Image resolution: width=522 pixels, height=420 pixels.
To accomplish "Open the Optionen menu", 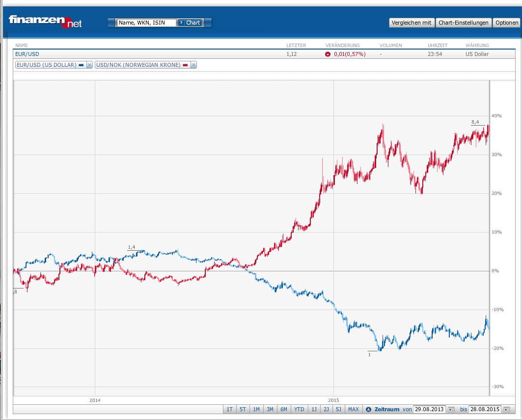I will click(507, 23).
